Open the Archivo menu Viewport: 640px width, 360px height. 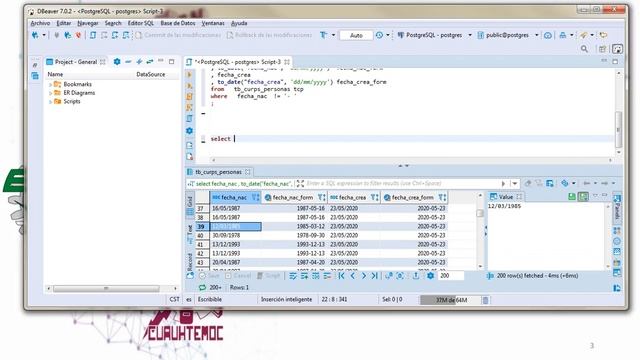[40, 23]
